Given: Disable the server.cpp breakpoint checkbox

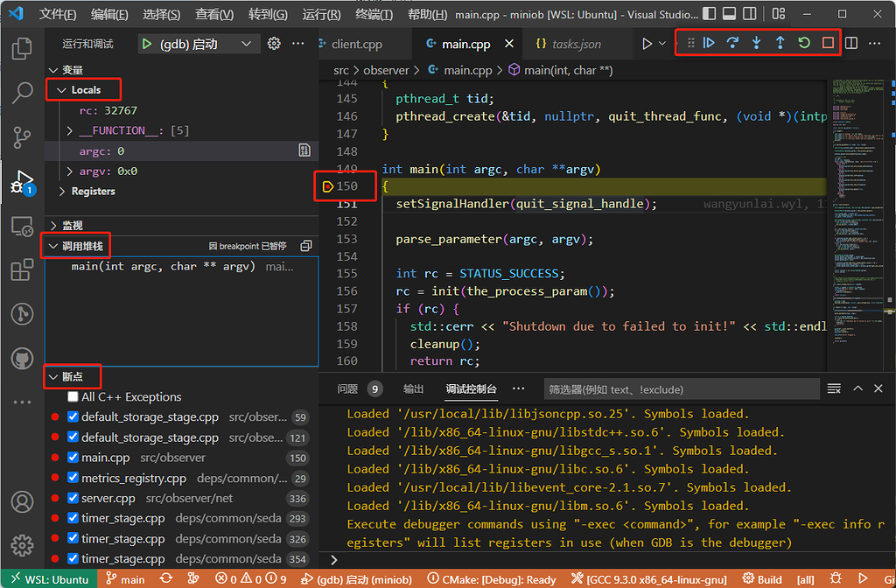Looking at the screenshot, I should pyautogui.click(x=73, y=498).
